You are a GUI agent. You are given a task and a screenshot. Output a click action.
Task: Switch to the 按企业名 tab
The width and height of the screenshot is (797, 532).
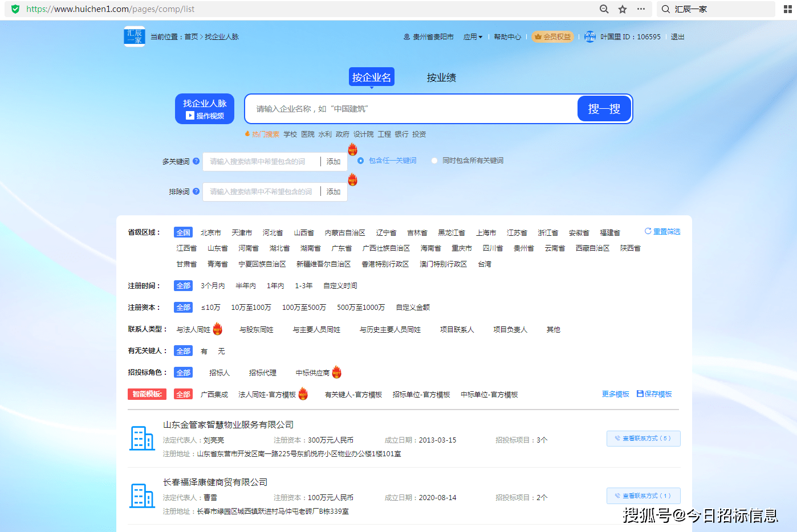[x=372, y=77]
